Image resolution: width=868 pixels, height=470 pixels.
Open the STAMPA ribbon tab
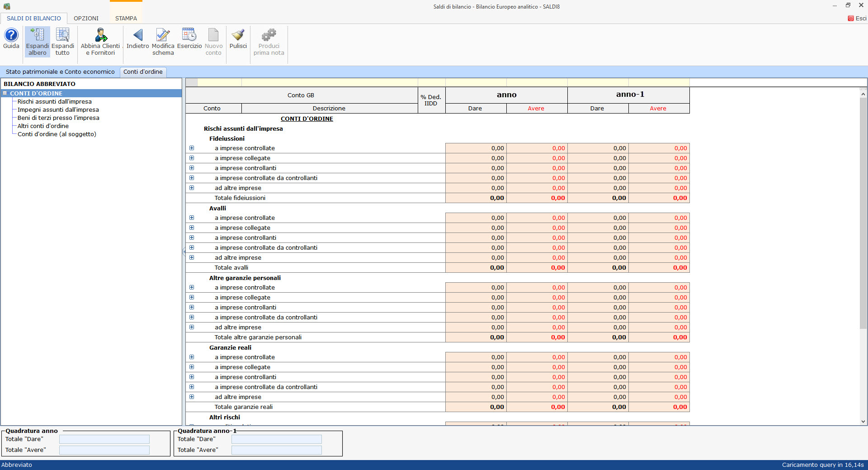pyautogui.click(x=126, y=19)
